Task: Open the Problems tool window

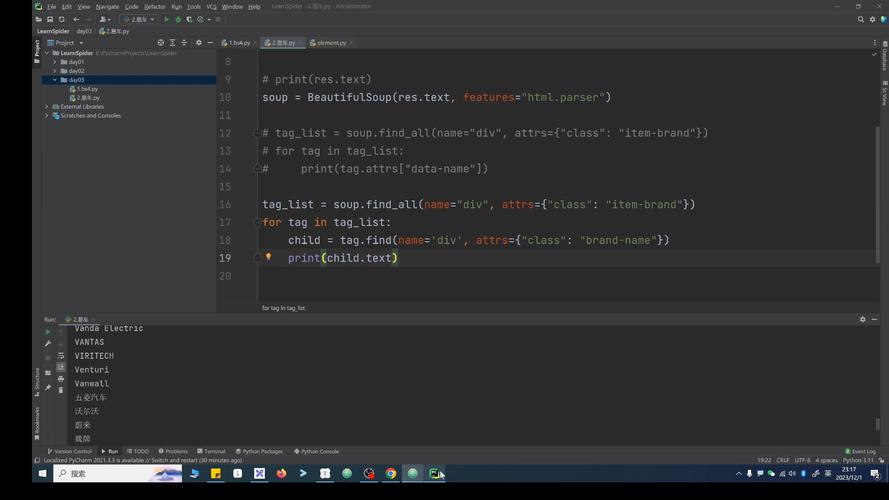Action: coord(173,451)
